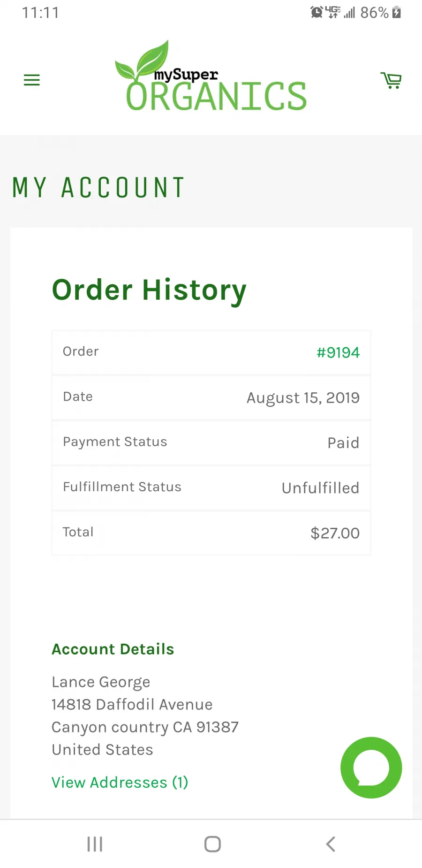Tap the signal strength status icon

pyautogui.click(x=349, y=12)
